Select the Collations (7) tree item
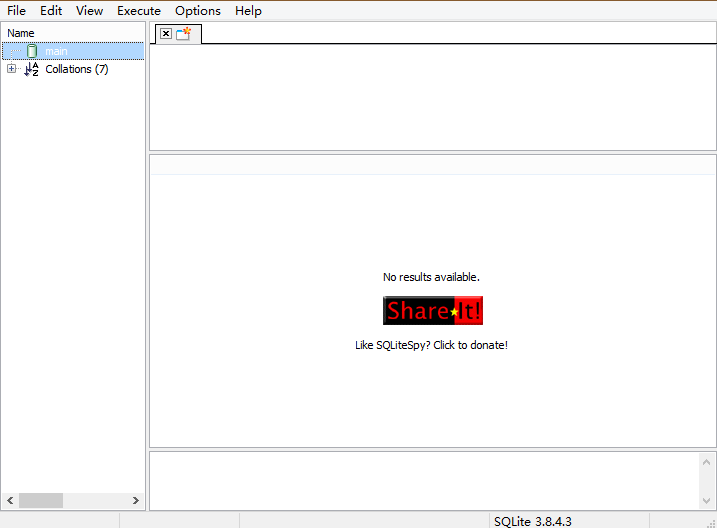 pyautogui.click(x=77, y=69)
